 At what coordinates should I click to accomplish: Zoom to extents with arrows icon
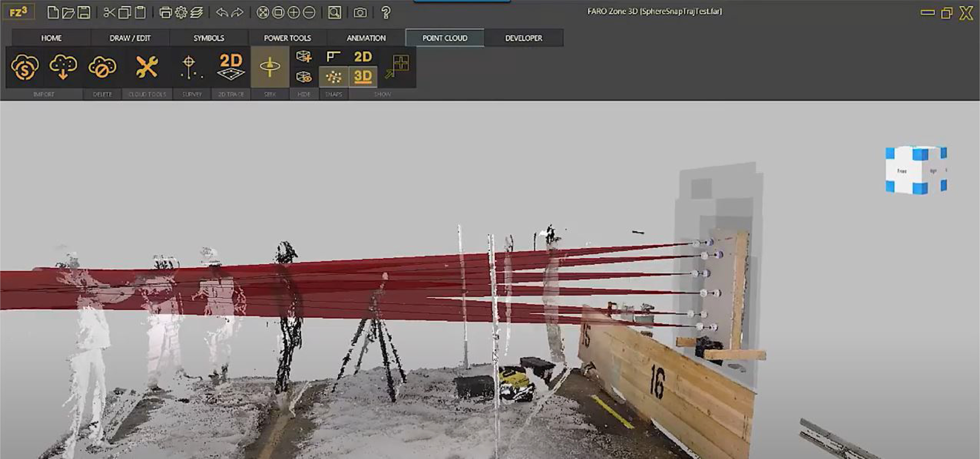tap(262, 12)
